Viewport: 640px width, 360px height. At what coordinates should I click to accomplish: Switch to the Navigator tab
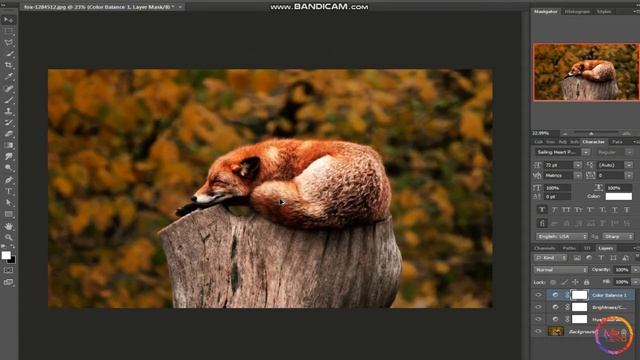[x=546, y=12]
